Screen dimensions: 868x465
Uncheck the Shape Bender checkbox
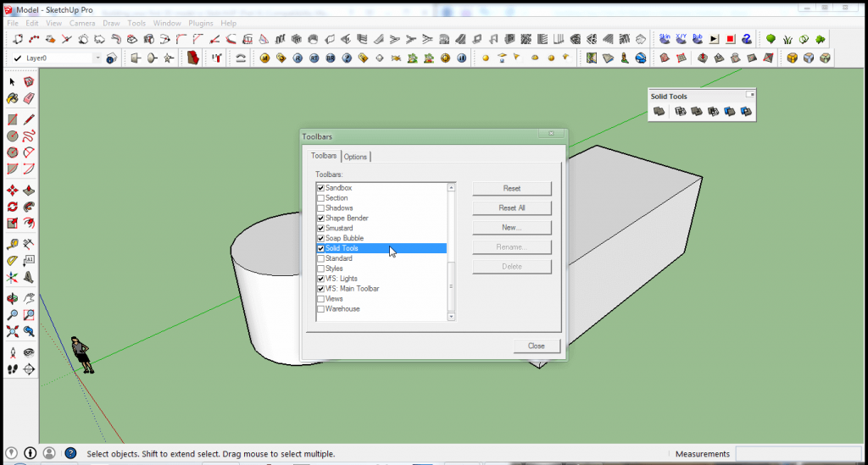[320, 218]
